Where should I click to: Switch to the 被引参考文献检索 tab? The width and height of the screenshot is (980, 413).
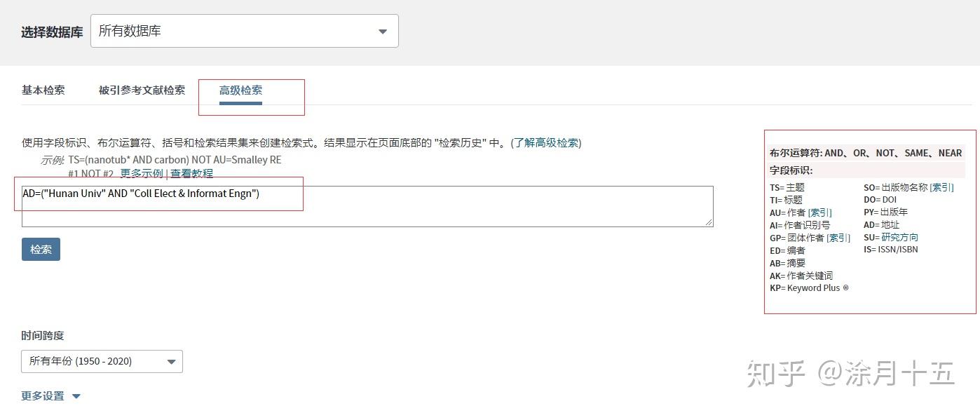pos(141,90)
